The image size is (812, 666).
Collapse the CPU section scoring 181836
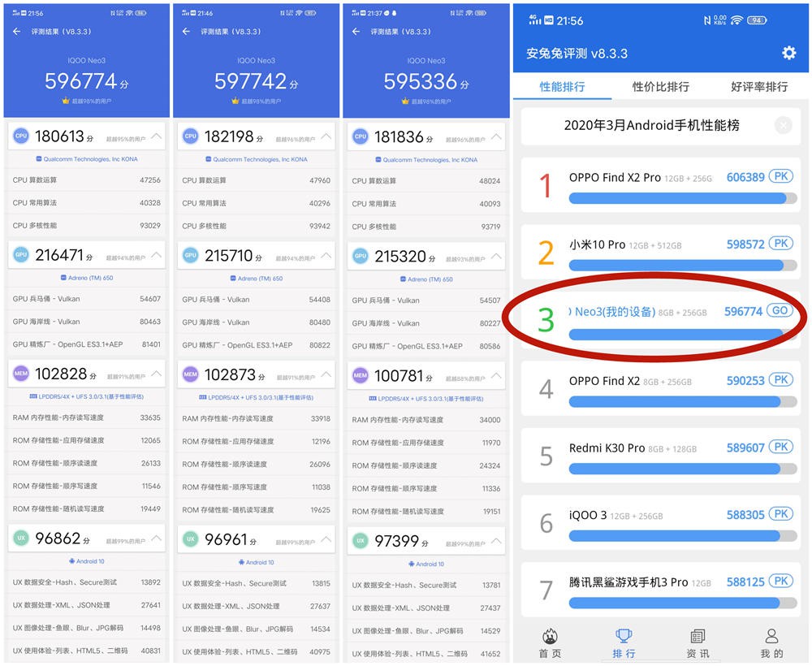(x=496, y=136)
